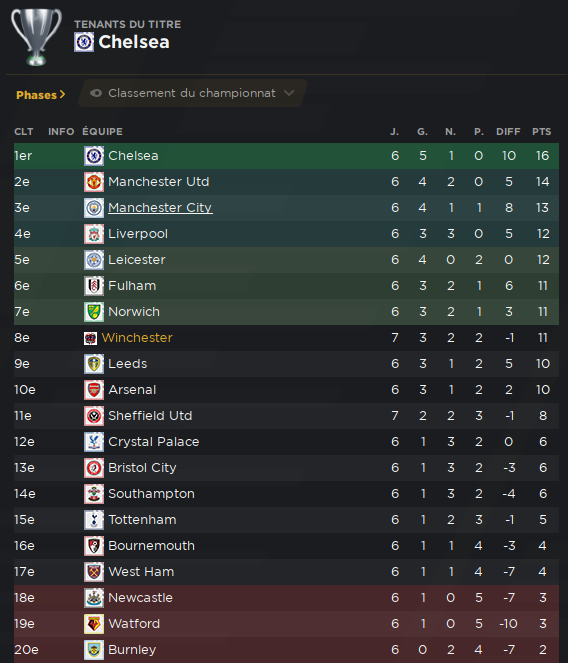Viewport: 568px width, 663px height.
Task: Click the Tottenham club badge
Action: [94, 520]
